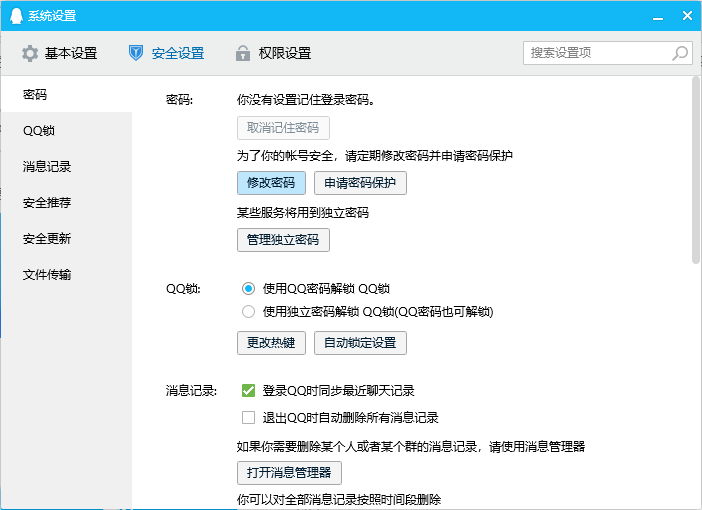702x510 pixels.
Task: Click the 密码: section label
Action: [x=179, y=99]
